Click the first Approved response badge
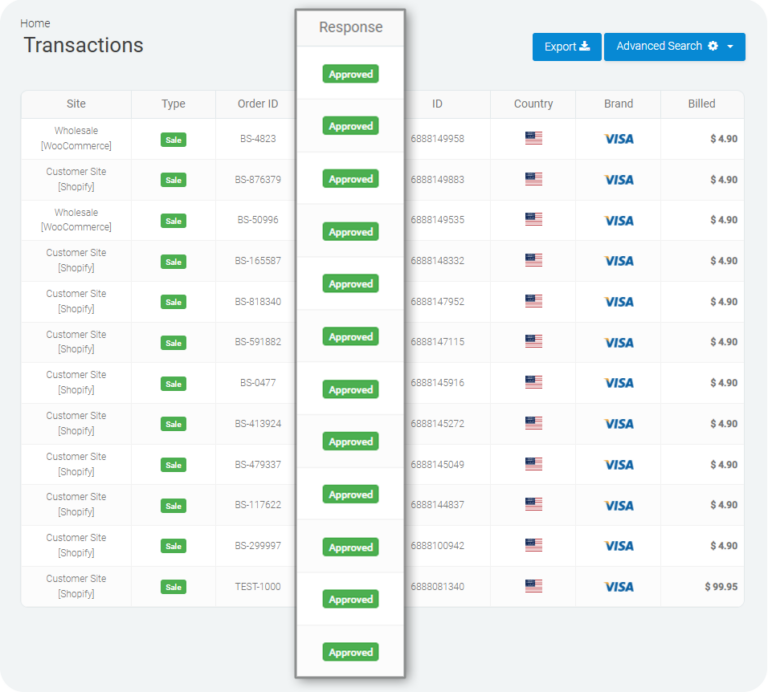The height and width of the screenshot is (692, 768). coord(350,74)
